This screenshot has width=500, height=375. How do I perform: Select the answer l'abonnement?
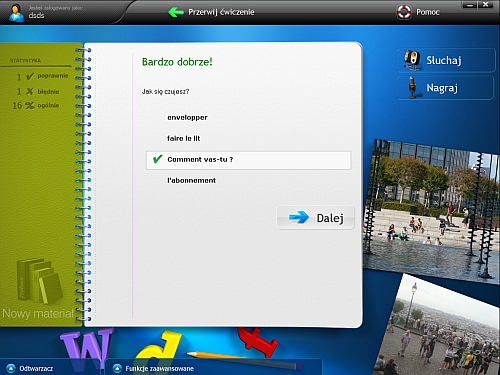[191, 180]
